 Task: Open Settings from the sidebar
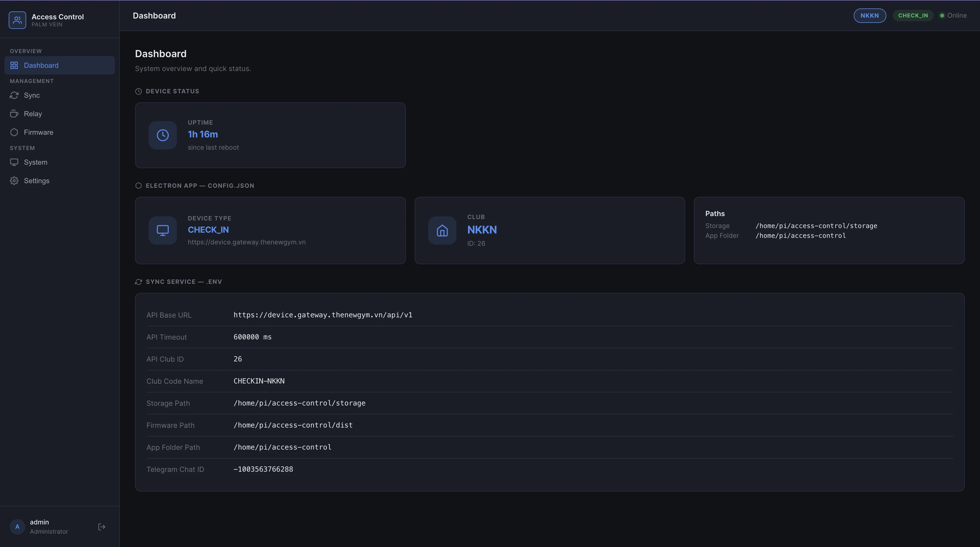(x=59, y=181)
